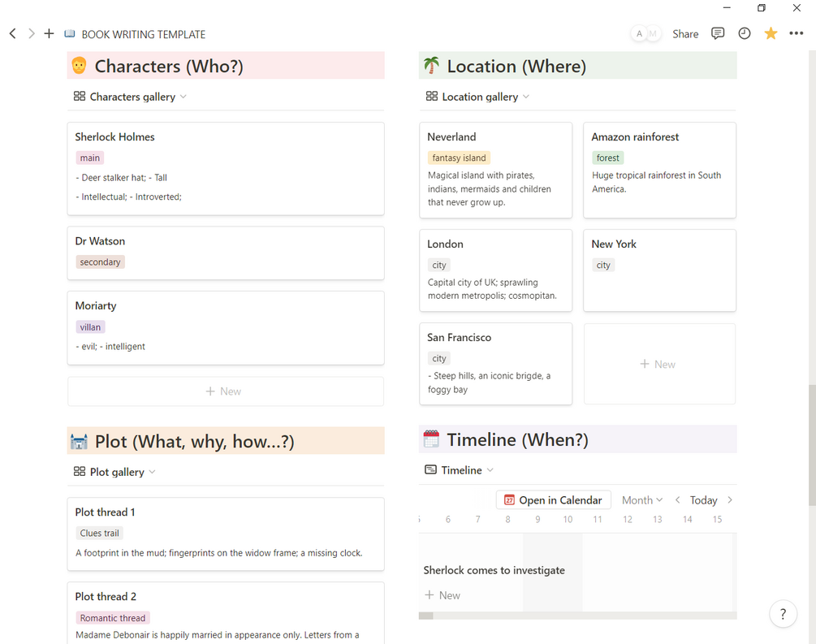816x644 pixels.
Task: Click the plus icon to add page
Action: coord(49,34)
